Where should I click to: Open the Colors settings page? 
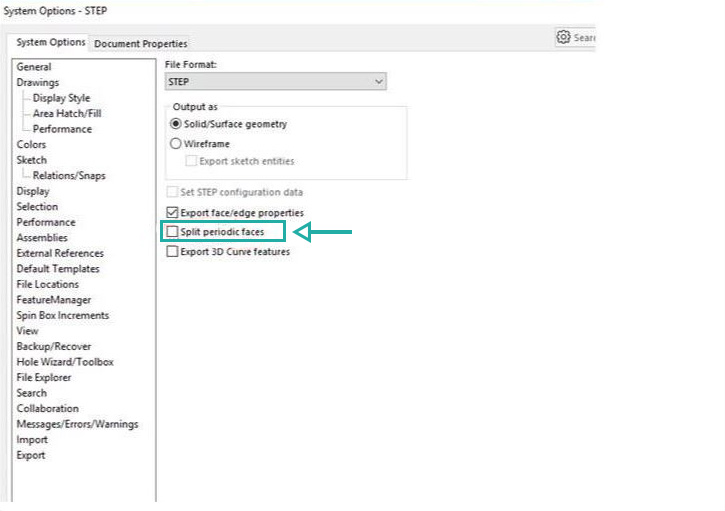tap(31, 144)
